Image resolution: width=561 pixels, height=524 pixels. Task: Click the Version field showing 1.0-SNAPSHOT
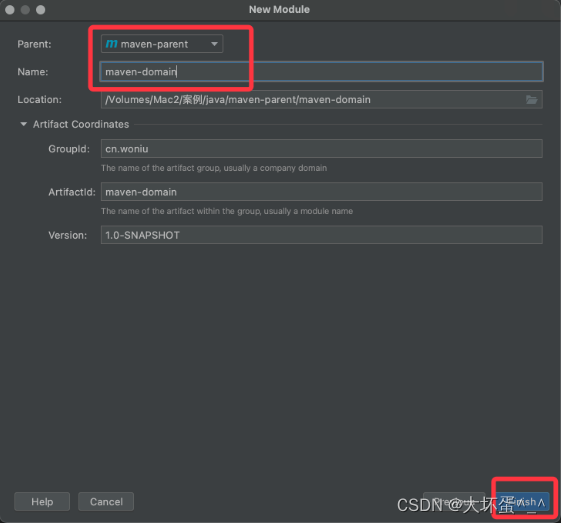[x=321, y=235]
